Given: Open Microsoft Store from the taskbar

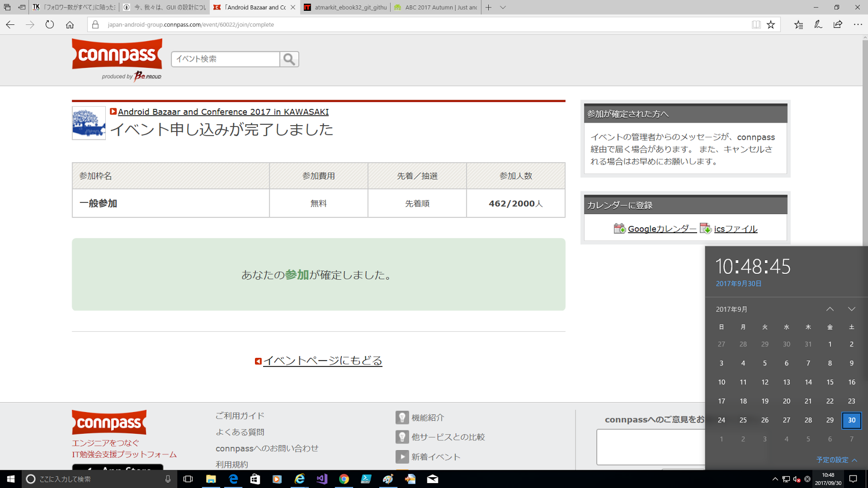Looking at the screenshot, I should pos(255,479).
